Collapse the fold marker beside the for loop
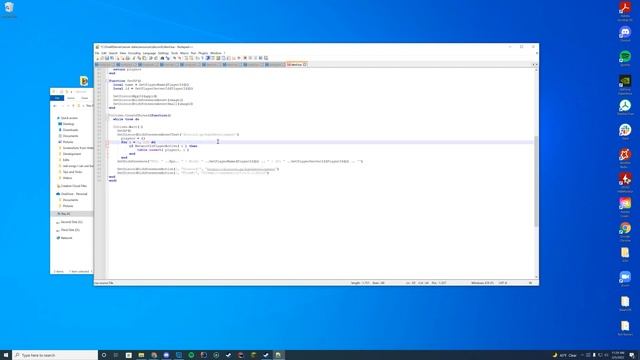 pos(108,142)
